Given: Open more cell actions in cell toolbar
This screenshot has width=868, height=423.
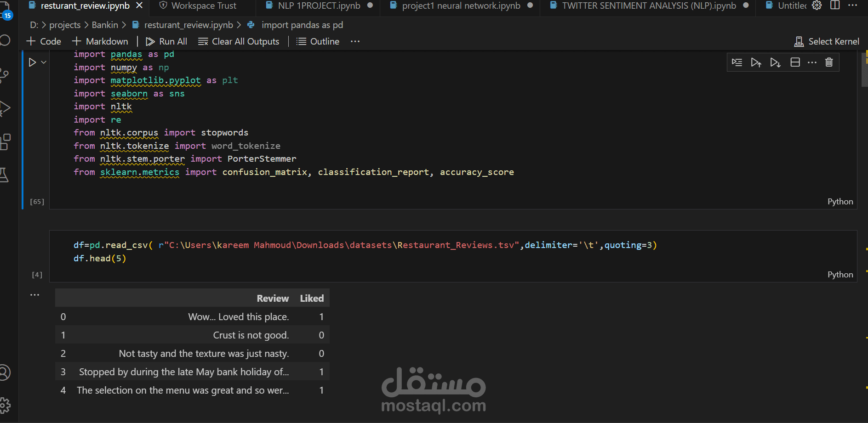Looking at the screenshot, I should point(812,62).
